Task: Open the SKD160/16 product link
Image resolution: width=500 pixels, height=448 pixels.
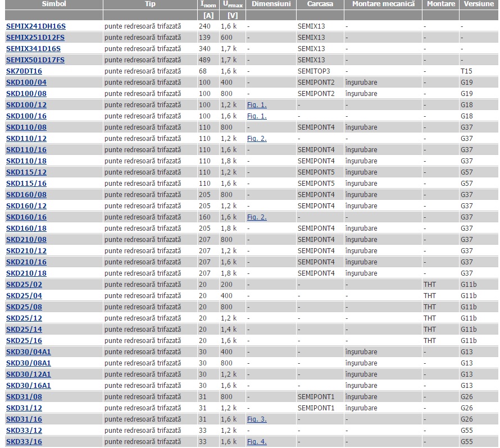Action: tap(26, 217)
